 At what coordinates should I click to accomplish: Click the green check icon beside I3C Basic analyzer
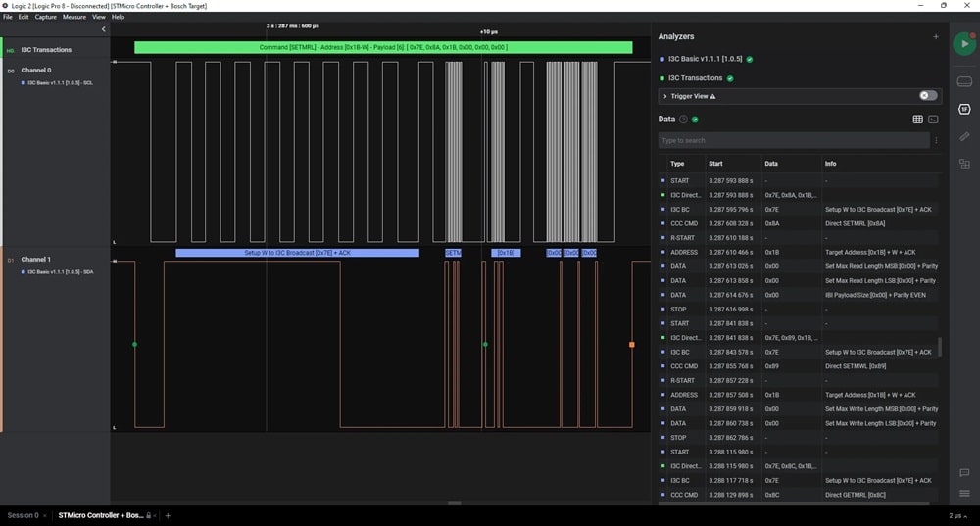pos(750,60)
